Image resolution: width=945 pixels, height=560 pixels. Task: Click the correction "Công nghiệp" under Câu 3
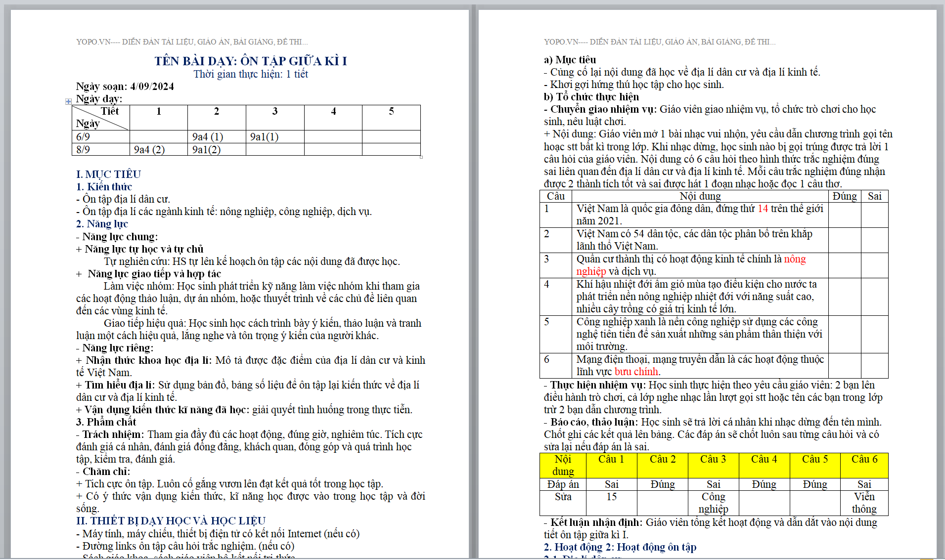[x=713, y=503]
